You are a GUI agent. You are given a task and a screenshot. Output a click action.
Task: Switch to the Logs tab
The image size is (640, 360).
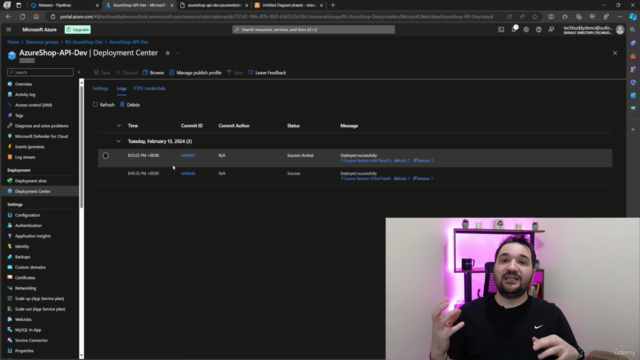(x=122, y=89)
